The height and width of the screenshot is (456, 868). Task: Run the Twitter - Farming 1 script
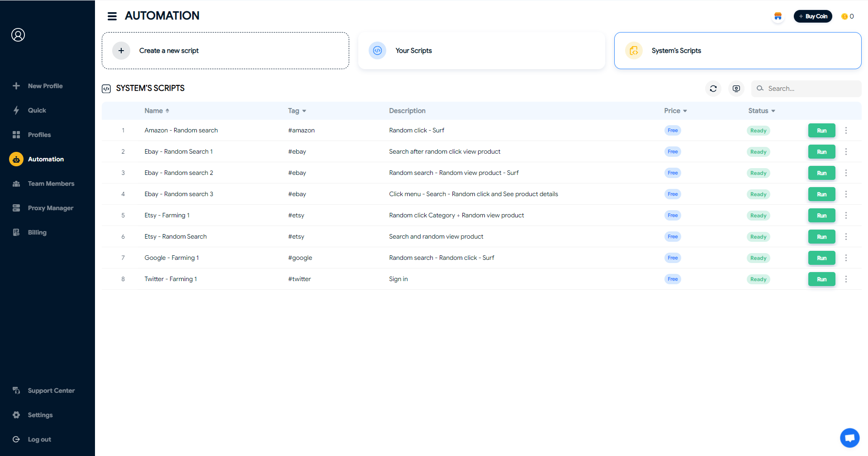pos(822,279)
